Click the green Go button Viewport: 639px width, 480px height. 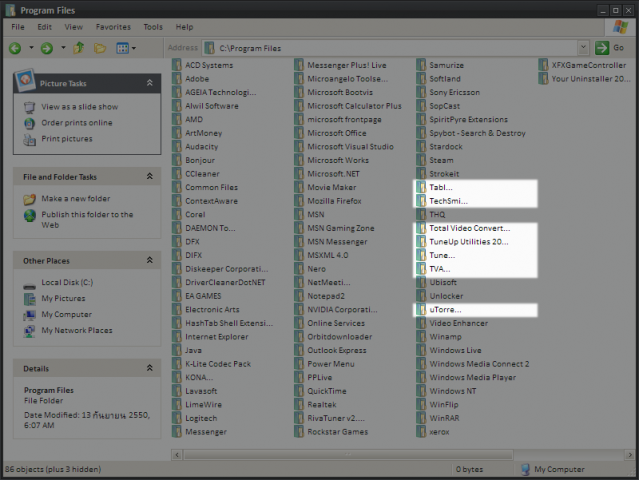click(x=609, y=48)
